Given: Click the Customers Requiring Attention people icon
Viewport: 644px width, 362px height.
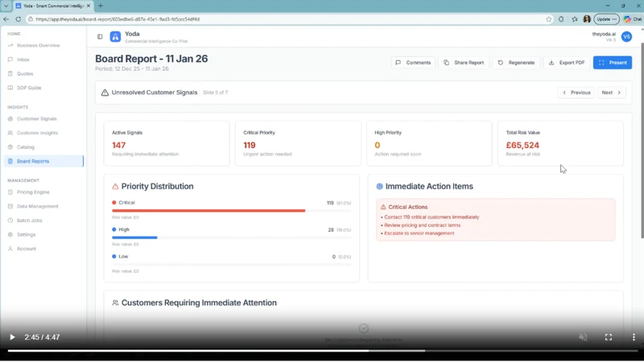Looking at the screenshot, I should (115, 303).
